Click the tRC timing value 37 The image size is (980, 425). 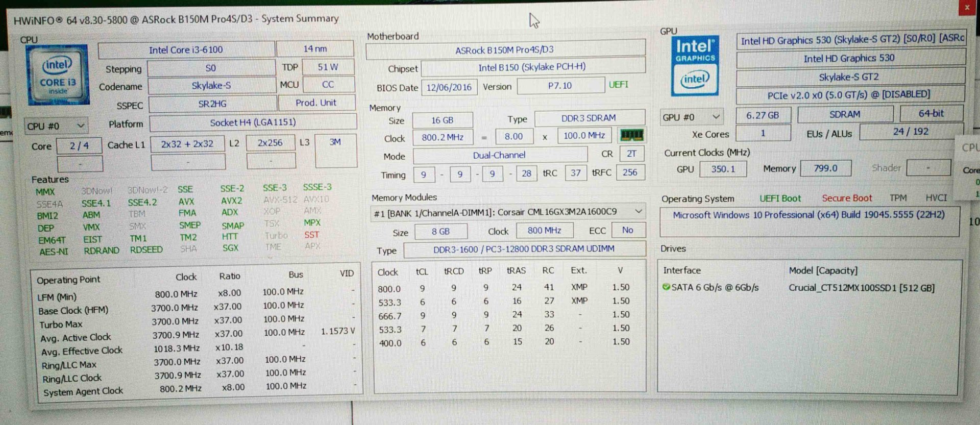pyautogui.click(x=576, y=173)
